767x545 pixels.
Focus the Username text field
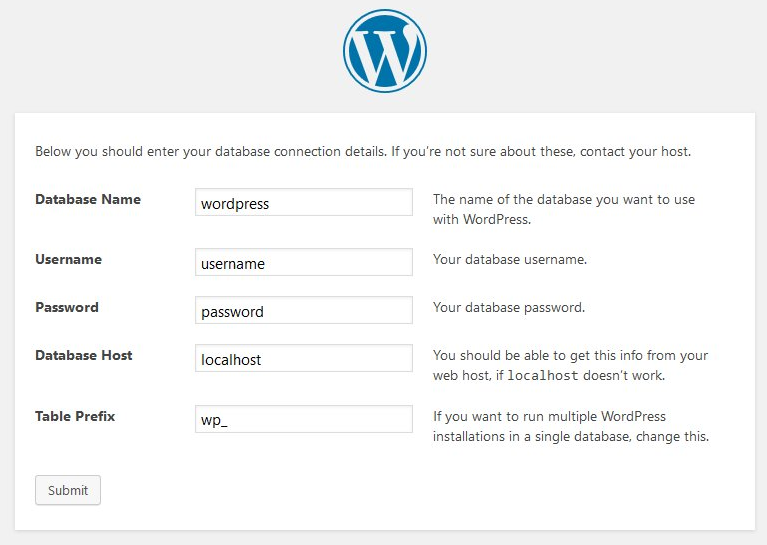click(x=304, y=263)
